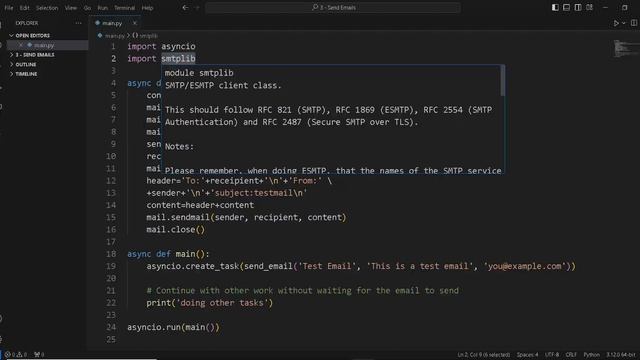
Task: Open the View menu
Action: click(71, 8)
